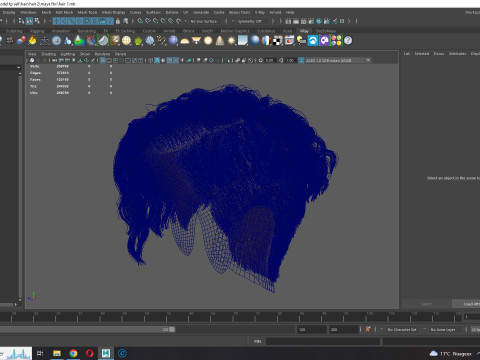Screen dimensions: 480x360
Task: Select by object type icon in status line
Action: (29, 21)
